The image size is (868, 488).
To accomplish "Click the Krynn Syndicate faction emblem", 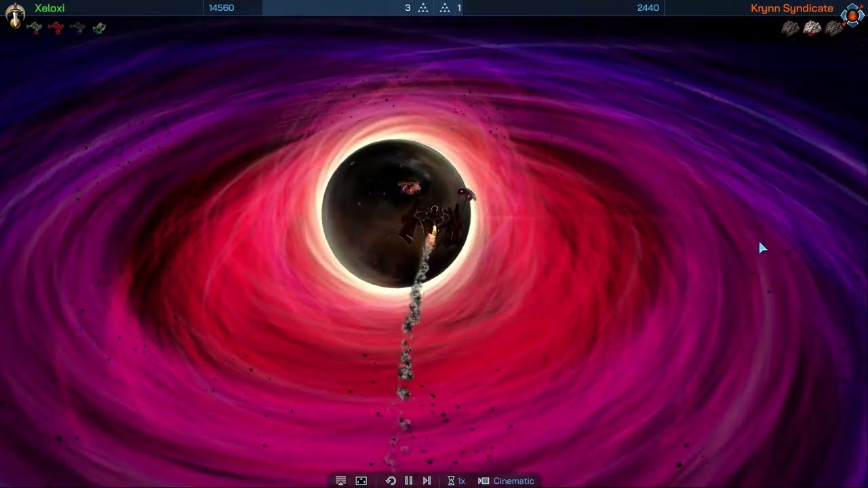I will 852,14.
